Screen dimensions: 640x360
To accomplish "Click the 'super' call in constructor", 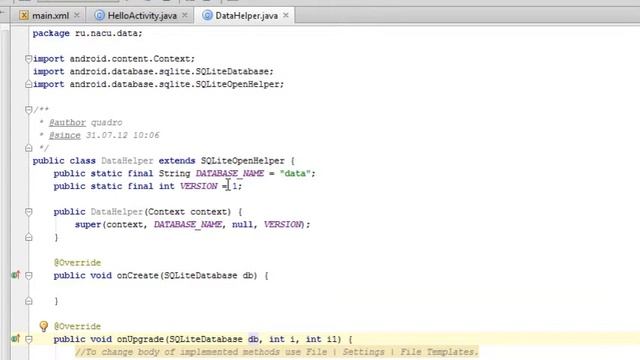I will tap(88, 224).
